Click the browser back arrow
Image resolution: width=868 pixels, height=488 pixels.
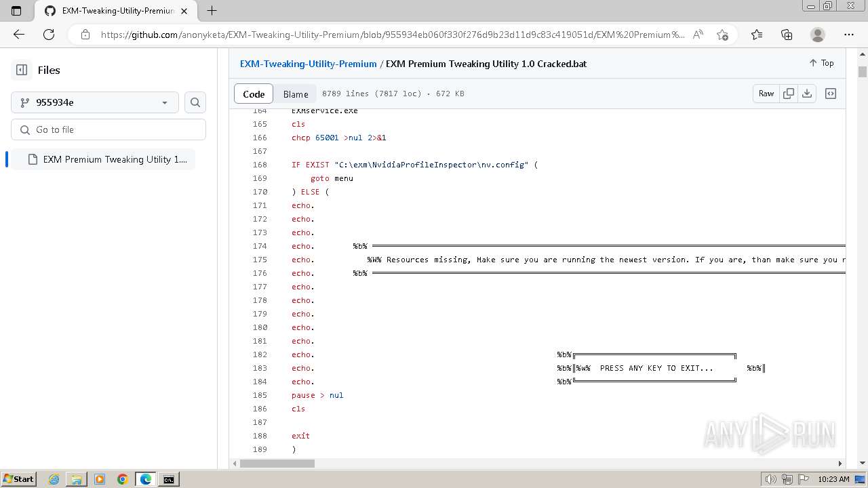pos(19,35)
